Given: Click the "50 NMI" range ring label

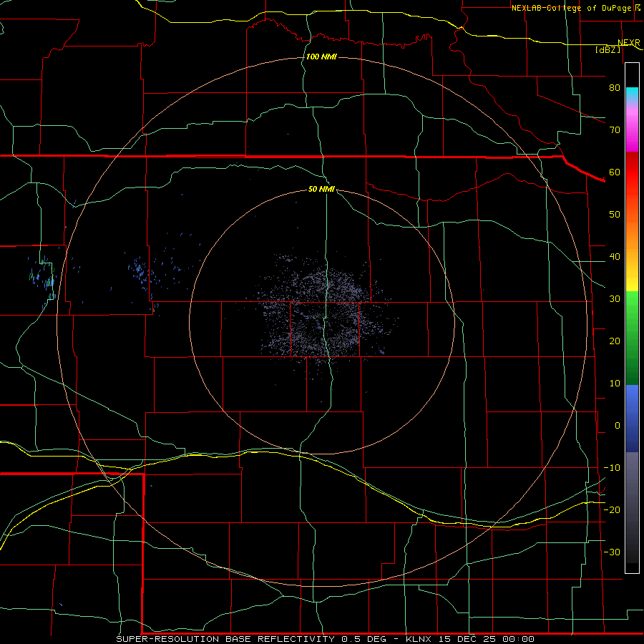Looking at the screenshot, I should (321, 190).
